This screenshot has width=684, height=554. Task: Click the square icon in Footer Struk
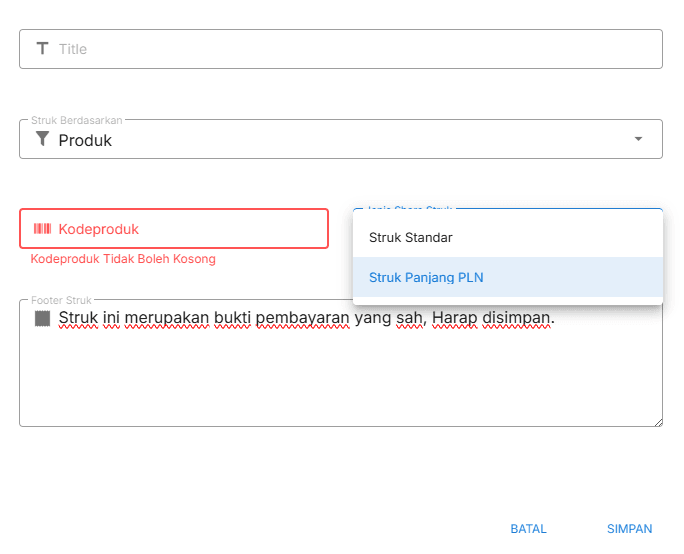42,318
